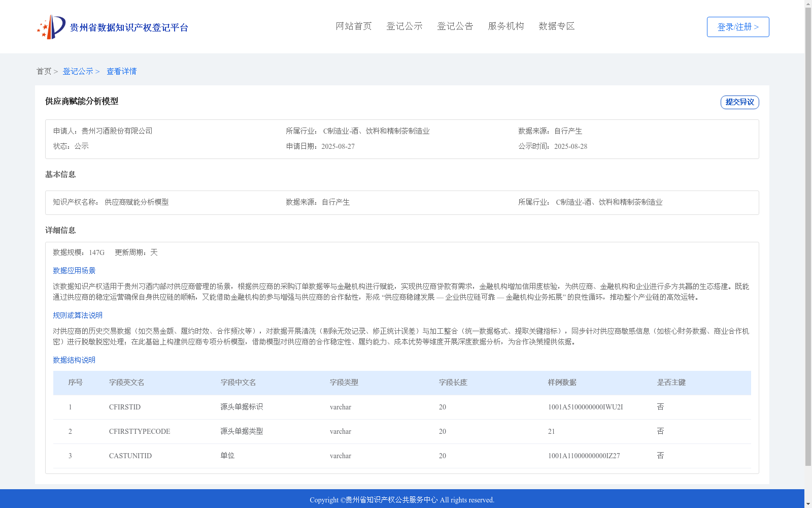Screen dimensions: 812x508
Task: Click the 状态：公示 status text
Action: pos(71,146)
